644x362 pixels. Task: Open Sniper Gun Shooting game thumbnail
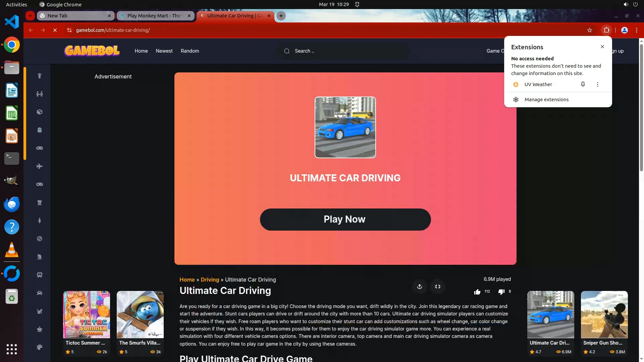[604, 314]
